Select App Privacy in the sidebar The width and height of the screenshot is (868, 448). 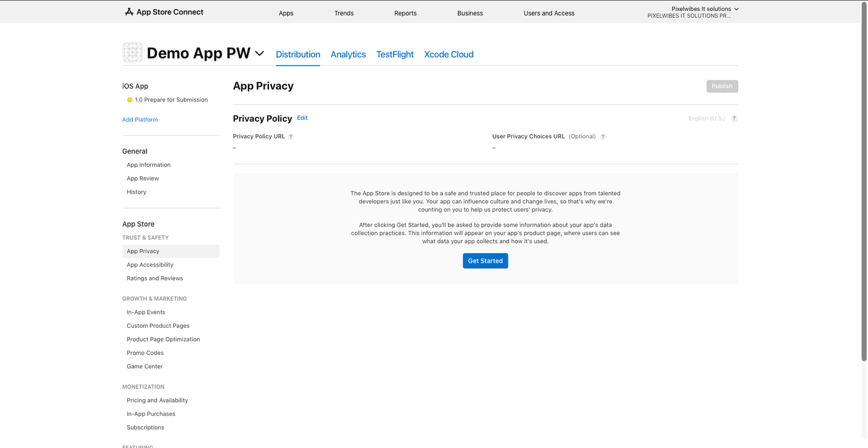tap(171, 251)
